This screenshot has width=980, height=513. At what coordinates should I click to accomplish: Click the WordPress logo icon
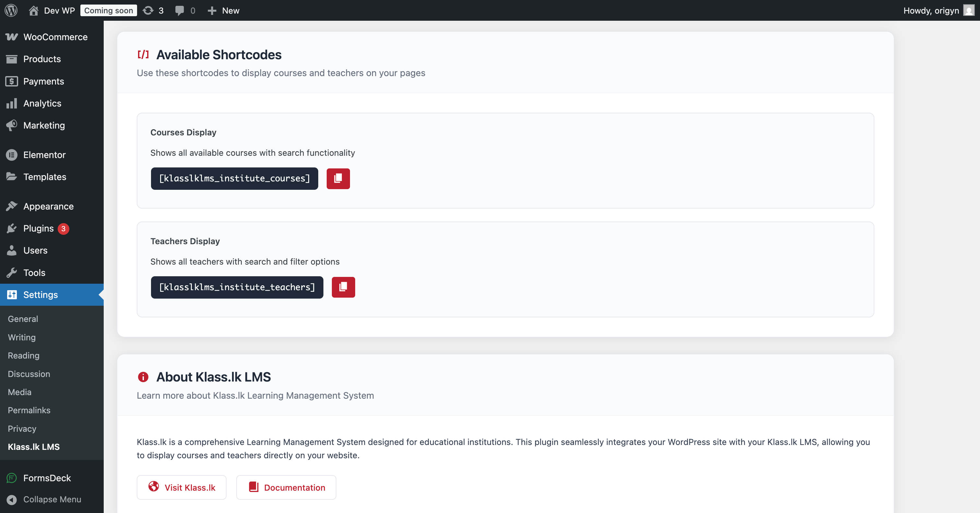pos(11,10)
